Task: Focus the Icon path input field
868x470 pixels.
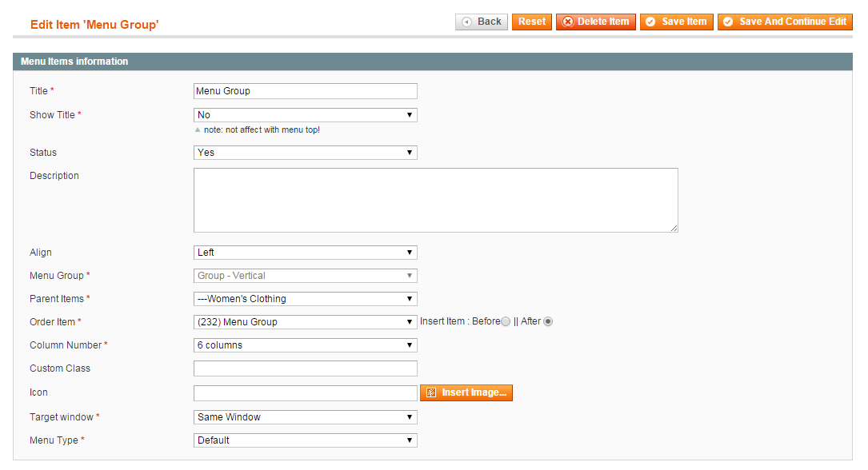Action: [x=305, y=393]
